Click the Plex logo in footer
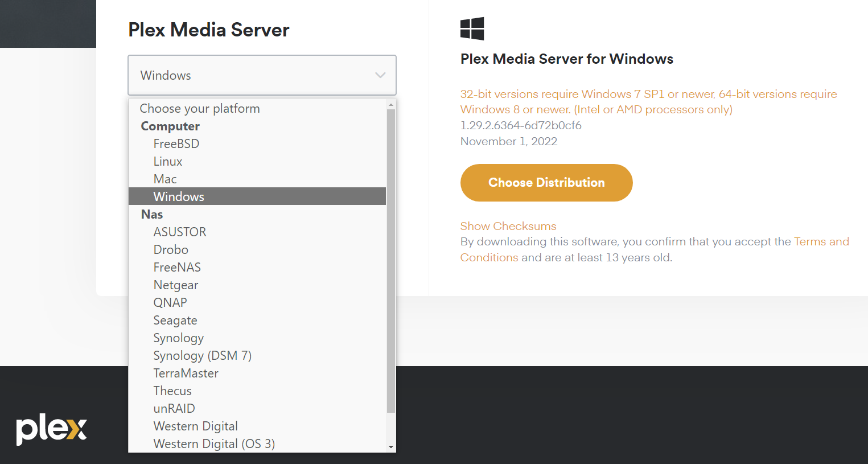 pyautogui.click(x=51, y=429)
